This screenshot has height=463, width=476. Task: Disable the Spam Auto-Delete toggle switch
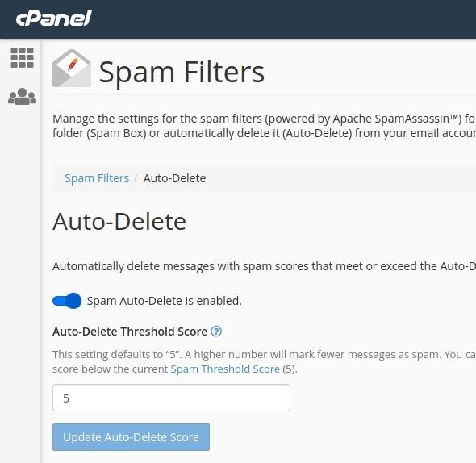coord(67,301)
